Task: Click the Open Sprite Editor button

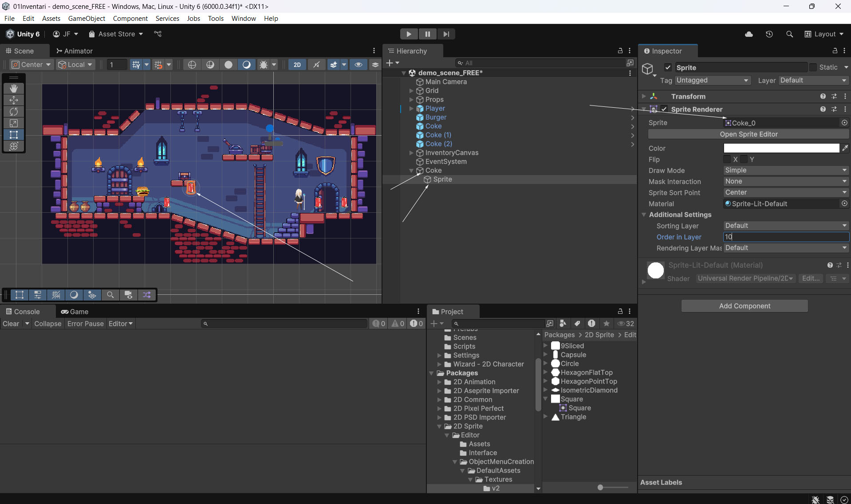Action: pyautogui.click(x=748, y=134)
